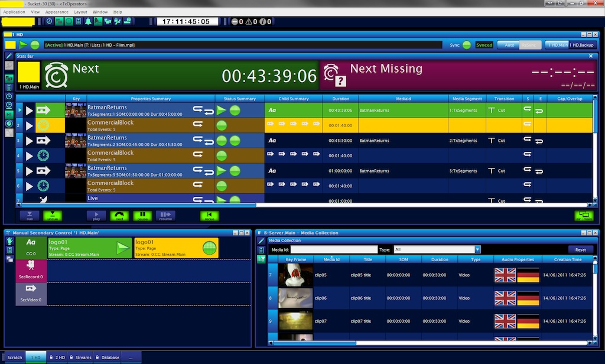Click the Reset button in Media Collection
Image resolution: width=605 pixels, height=364 pixels.
pos(580,249)
